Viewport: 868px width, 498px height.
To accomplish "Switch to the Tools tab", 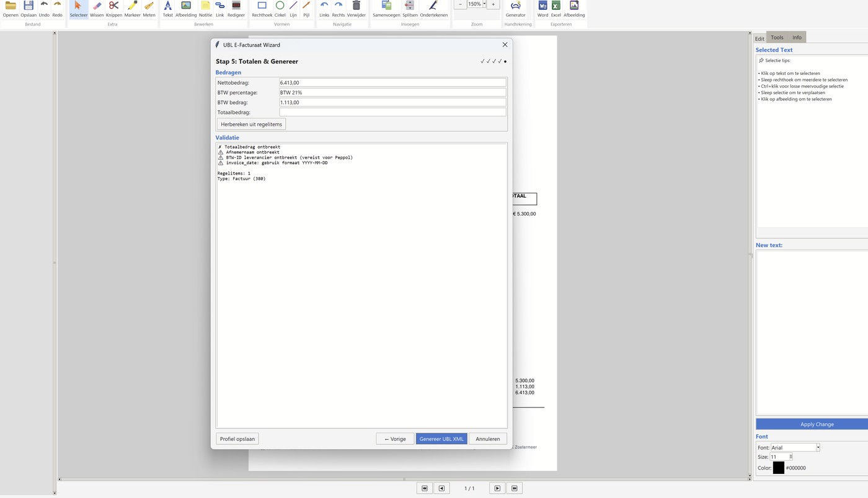I will (x=776, y=37).
